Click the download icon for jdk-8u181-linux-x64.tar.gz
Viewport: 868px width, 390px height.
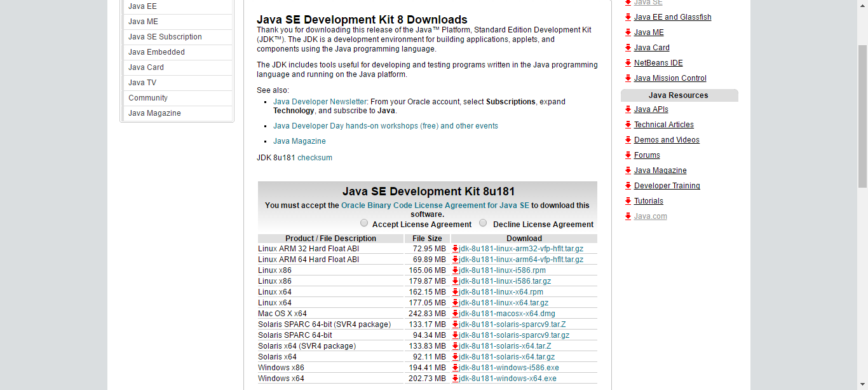tap(456, 303)
